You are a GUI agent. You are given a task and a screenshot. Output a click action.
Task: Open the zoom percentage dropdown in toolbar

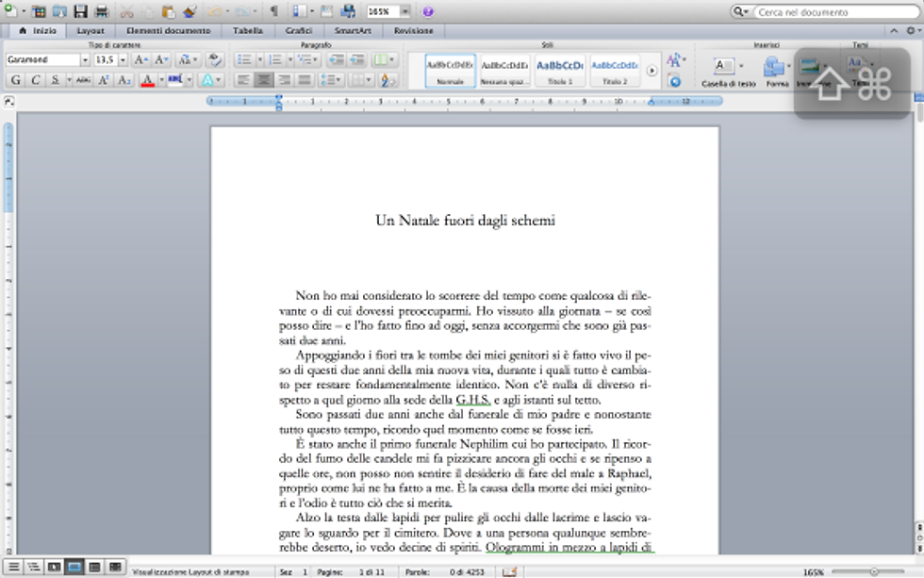405,11
